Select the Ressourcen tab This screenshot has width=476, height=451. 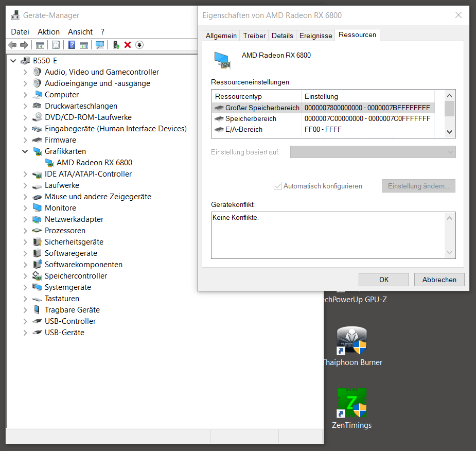click(357, 35)
